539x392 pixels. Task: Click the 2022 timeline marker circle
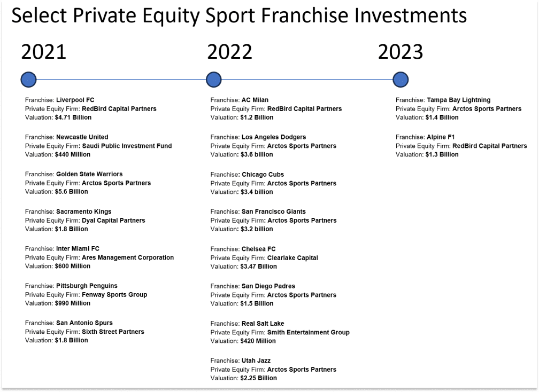click(x=214, y=80)
